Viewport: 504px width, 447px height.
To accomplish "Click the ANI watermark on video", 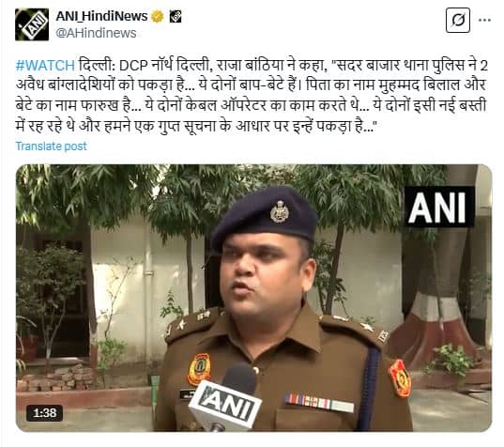I will pos(438,208).
